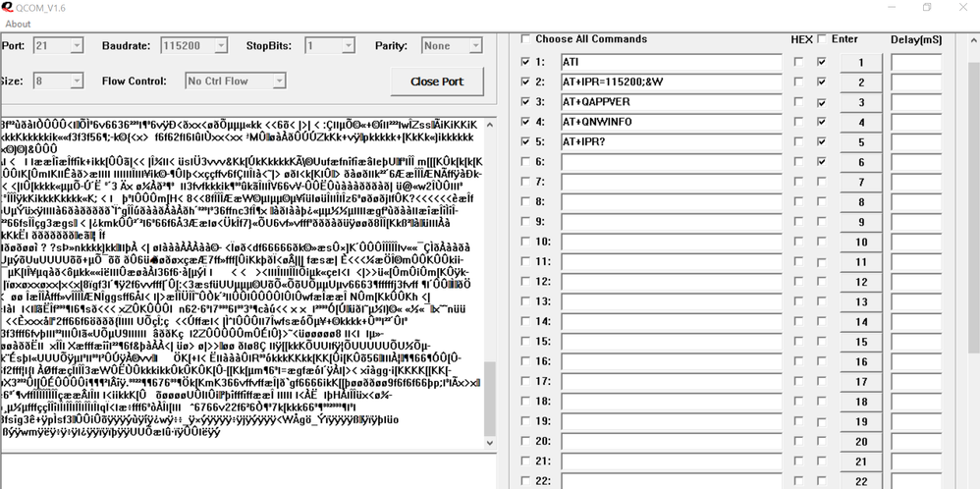Click the input box below the log
The height and width of the screenshot is (489, 980).
pyautogui.click(x=248, y=471)
